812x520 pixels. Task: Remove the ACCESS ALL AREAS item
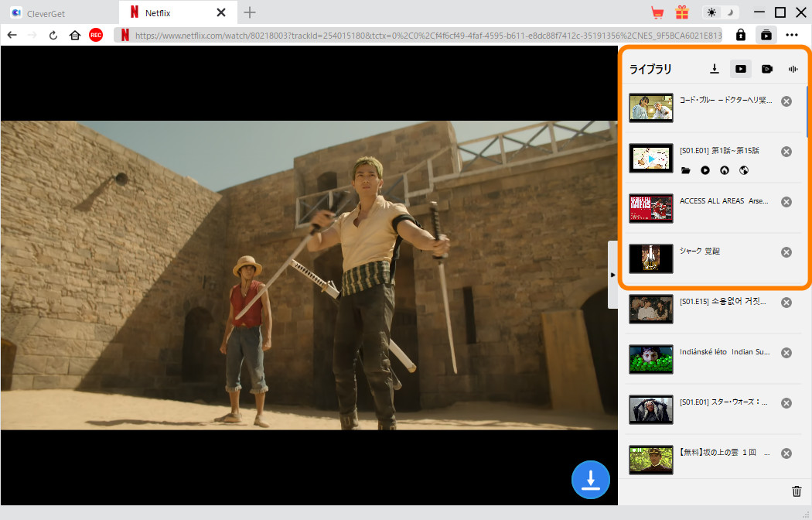(786, 202)
